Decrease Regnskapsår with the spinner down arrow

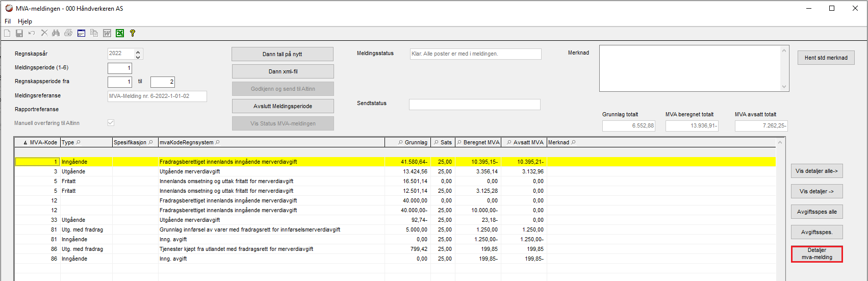pos(138,57)
